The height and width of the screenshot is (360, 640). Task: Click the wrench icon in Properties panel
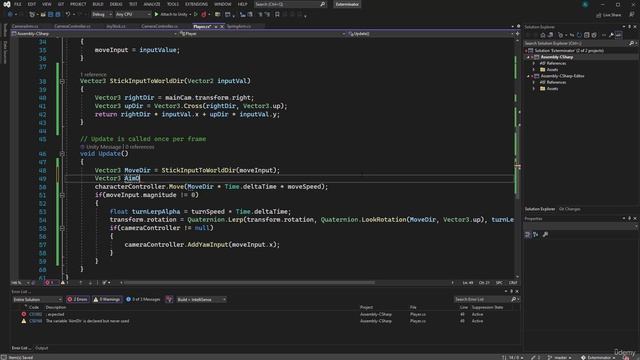[x=545, y=235]
